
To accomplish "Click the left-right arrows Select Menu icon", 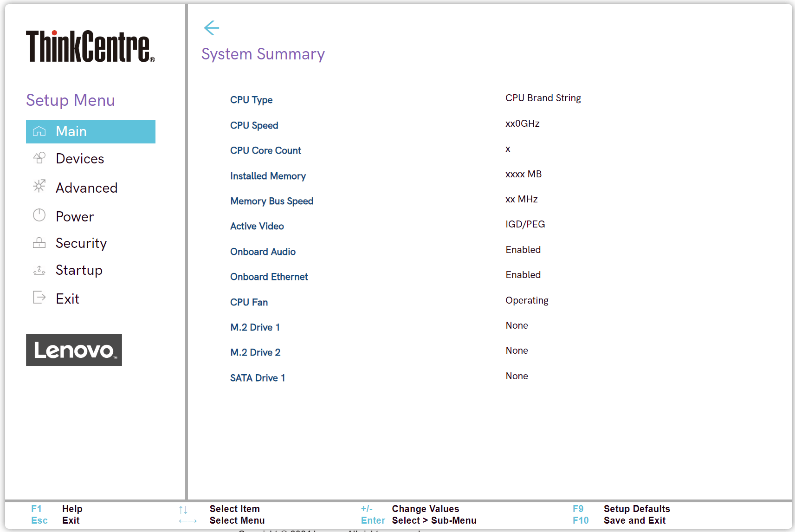I will (x=188, y=521).
